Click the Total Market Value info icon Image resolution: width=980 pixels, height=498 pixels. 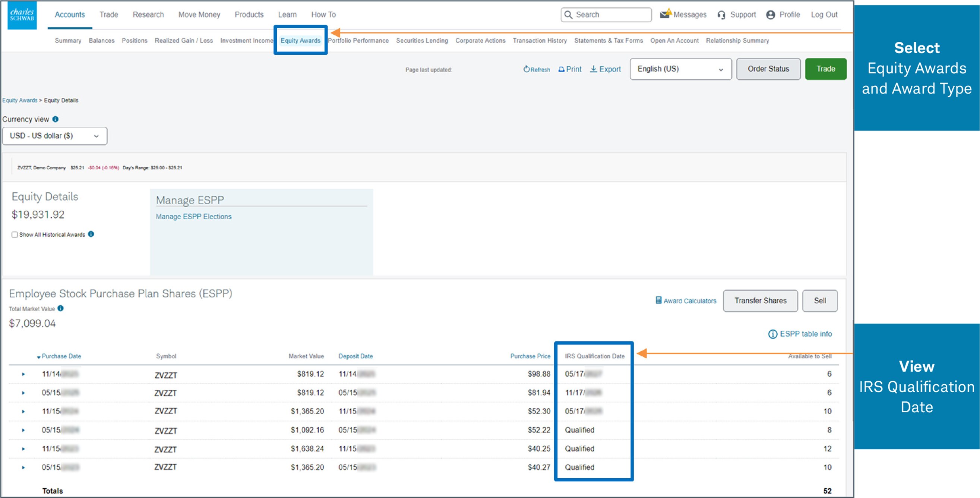(60, 309)
